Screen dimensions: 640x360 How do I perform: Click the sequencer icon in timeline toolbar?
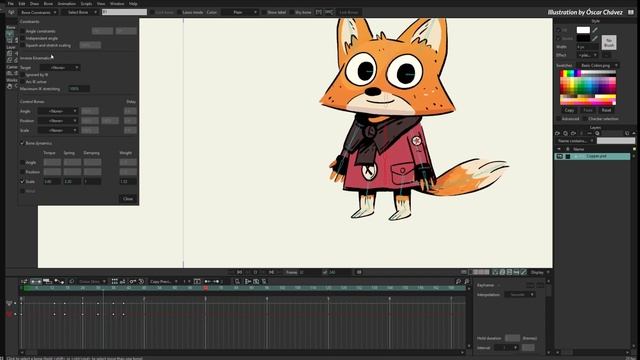47,281
